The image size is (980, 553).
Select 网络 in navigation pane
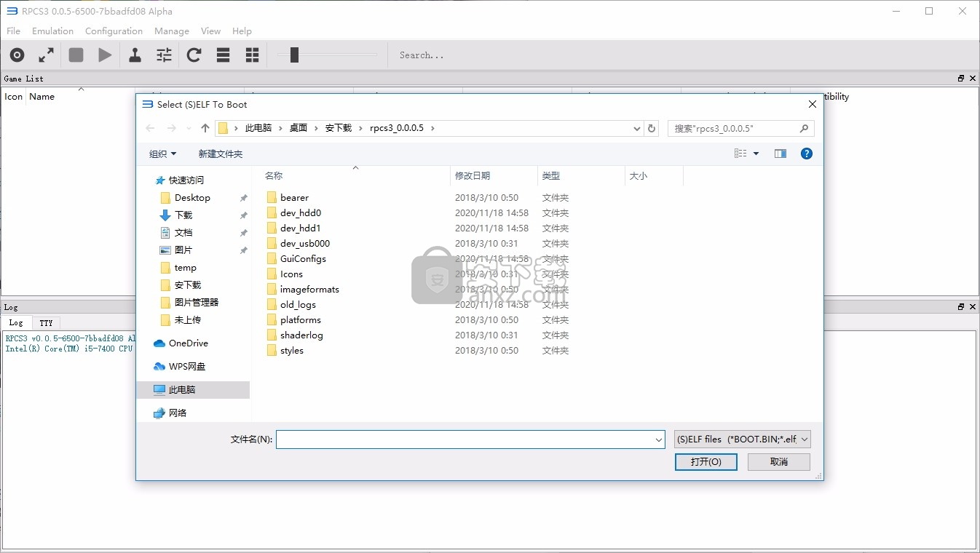click(178, 413)
